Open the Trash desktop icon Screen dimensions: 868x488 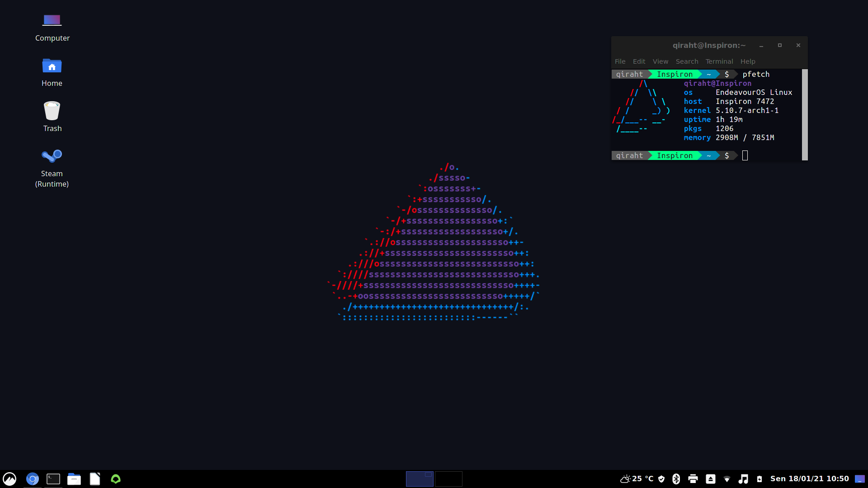tap(52, 117)
